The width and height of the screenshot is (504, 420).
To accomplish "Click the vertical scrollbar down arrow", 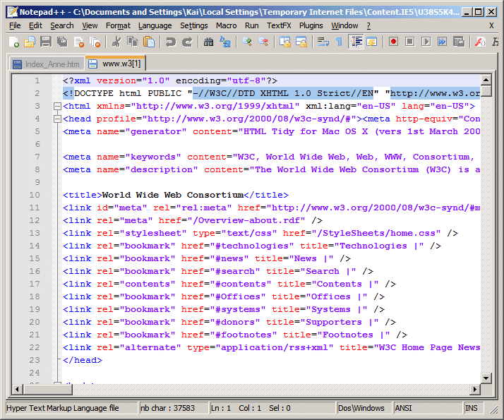I will click(x=486, y=378).
